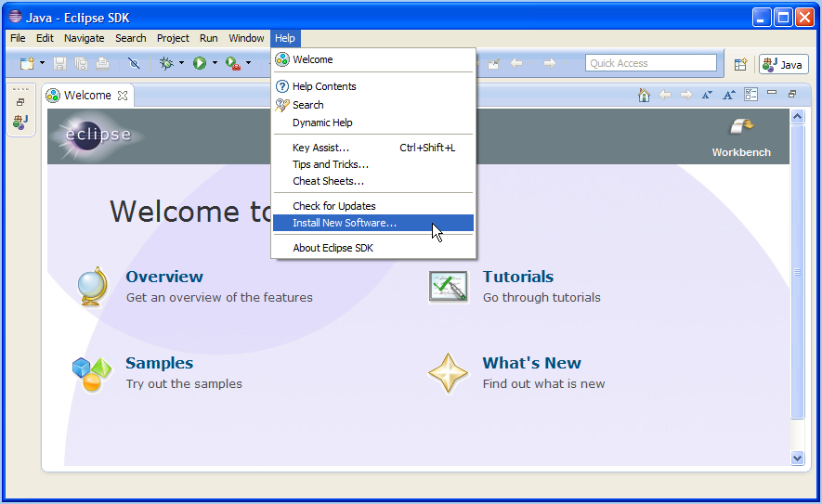
Task: Click the Workbench link label
Action: tap(741, 152)
